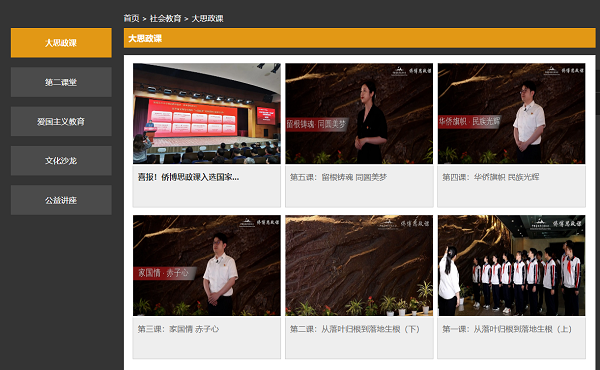The image size is (600, 370).
Task: Click the 大思政课 breadcrumb item
Action: (x=207, y=18)
